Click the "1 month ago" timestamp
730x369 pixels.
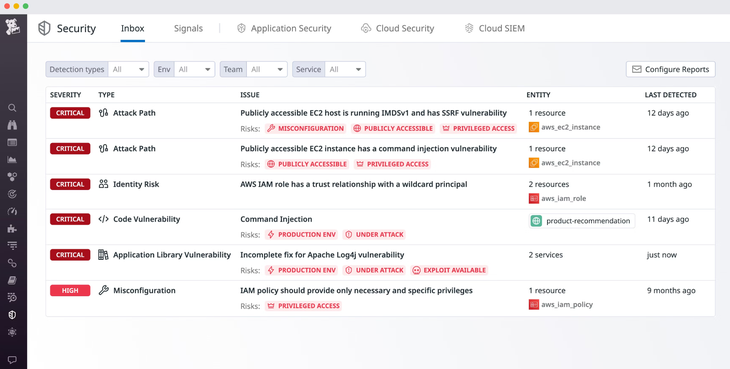pyautogui.click(x=669, y=184)
